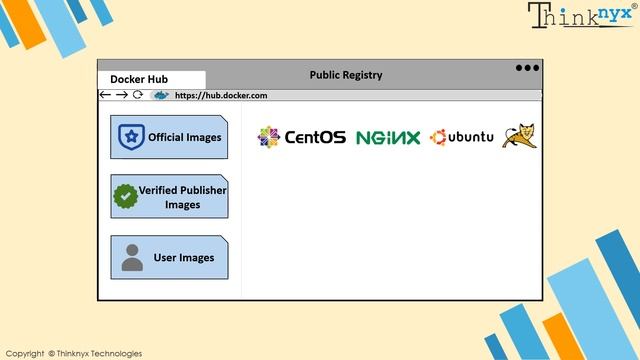Click the reload page icon
640x360 pixels.
[138, 95]
